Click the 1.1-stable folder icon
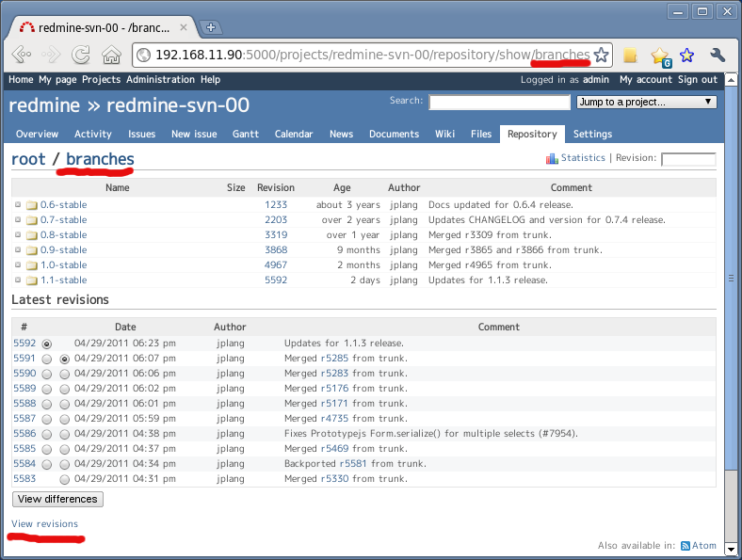Viewport: 742px width, 560px height. (x=32, y=281)
